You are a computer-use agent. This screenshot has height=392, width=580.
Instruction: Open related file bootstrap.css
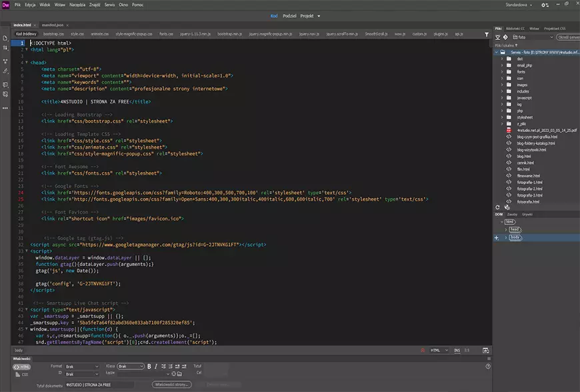tap(53, 34)
